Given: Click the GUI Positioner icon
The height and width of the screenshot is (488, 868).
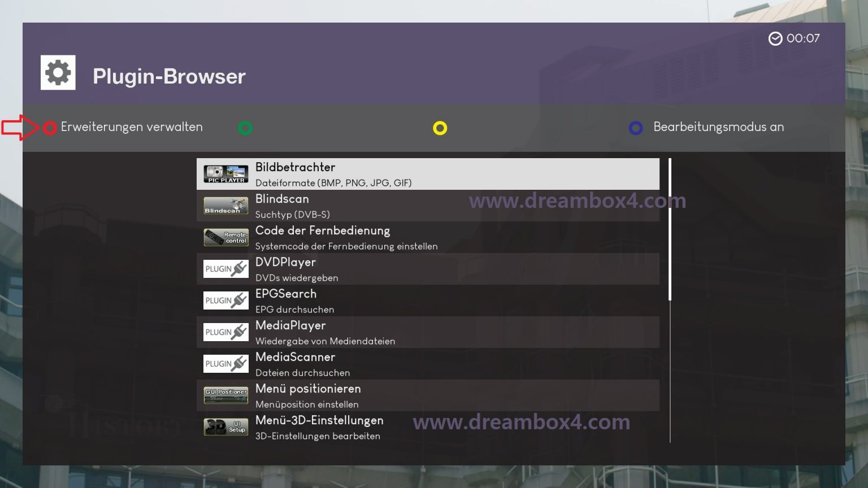Looking at the screenshot, I should pyautogui.click(x=226, y=395).
